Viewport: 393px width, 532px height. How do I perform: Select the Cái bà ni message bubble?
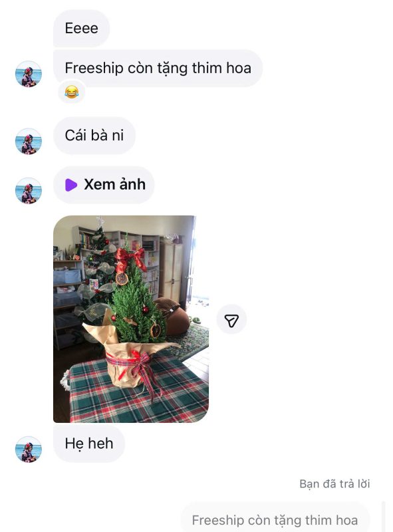94,136
